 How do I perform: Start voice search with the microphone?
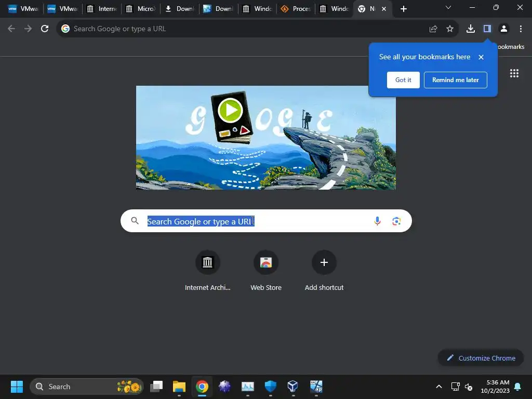[x=377, y=221]
